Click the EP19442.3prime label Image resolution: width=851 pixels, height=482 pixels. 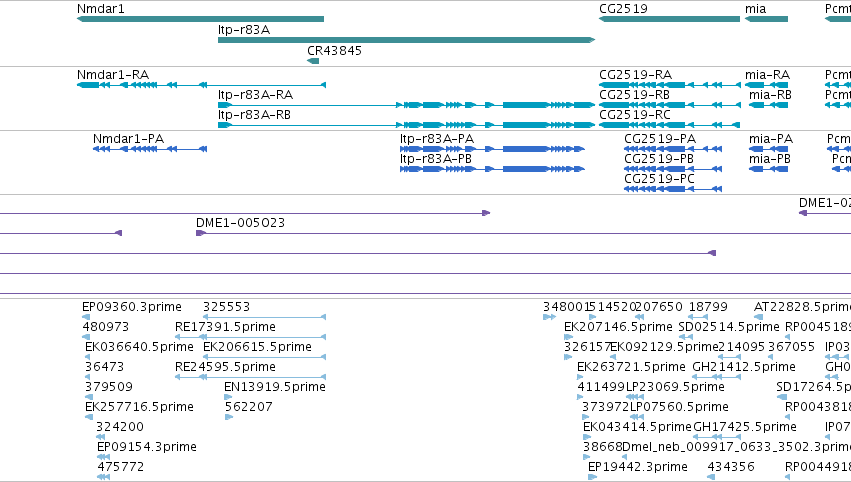tap(638, 467)
